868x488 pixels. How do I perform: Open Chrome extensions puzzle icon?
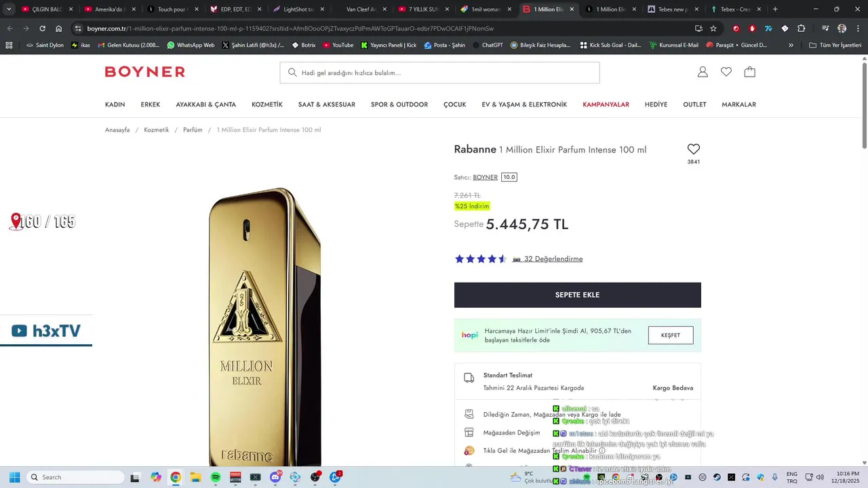802,28
